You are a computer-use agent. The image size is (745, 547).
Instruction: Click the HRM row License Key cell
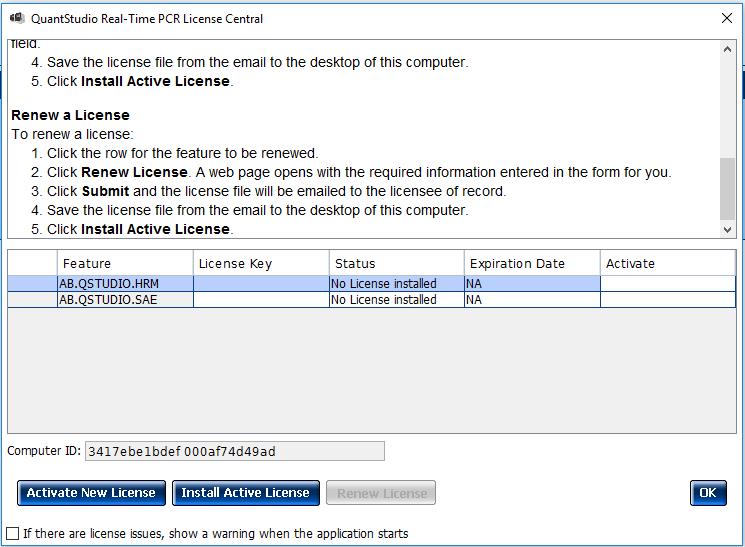pos(261,284)
